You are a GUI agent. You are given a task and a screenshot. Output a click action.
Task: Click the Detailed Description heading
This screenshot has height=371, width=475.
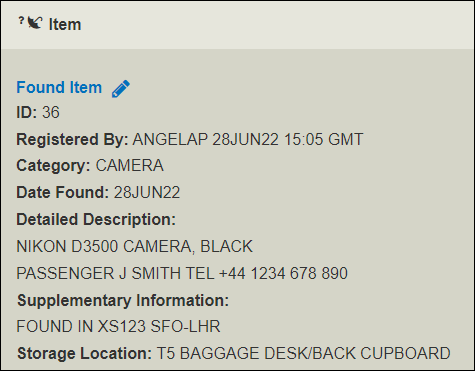click(x=96, y=220)
